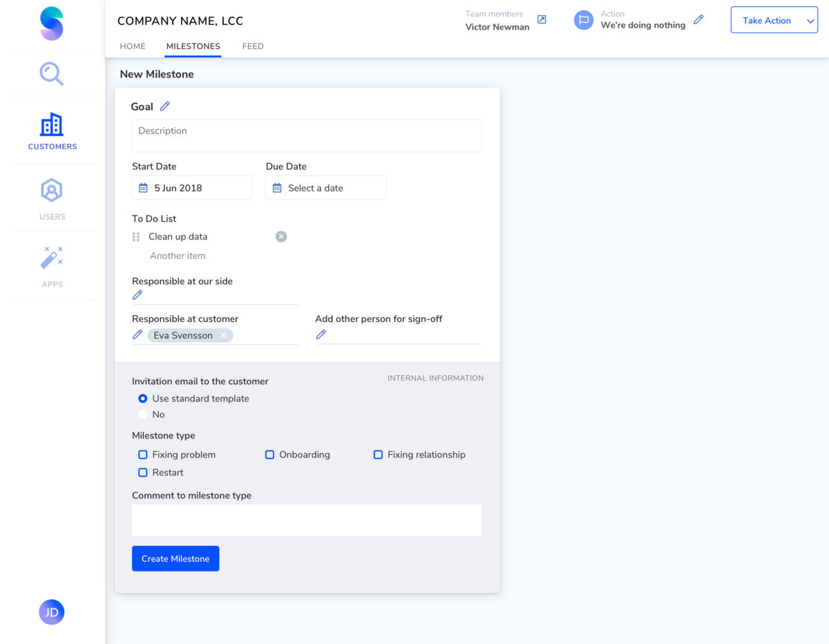Edit the Action text with the pencil icon
This screenshot has height=644, width=829.
tap(698, 20)
